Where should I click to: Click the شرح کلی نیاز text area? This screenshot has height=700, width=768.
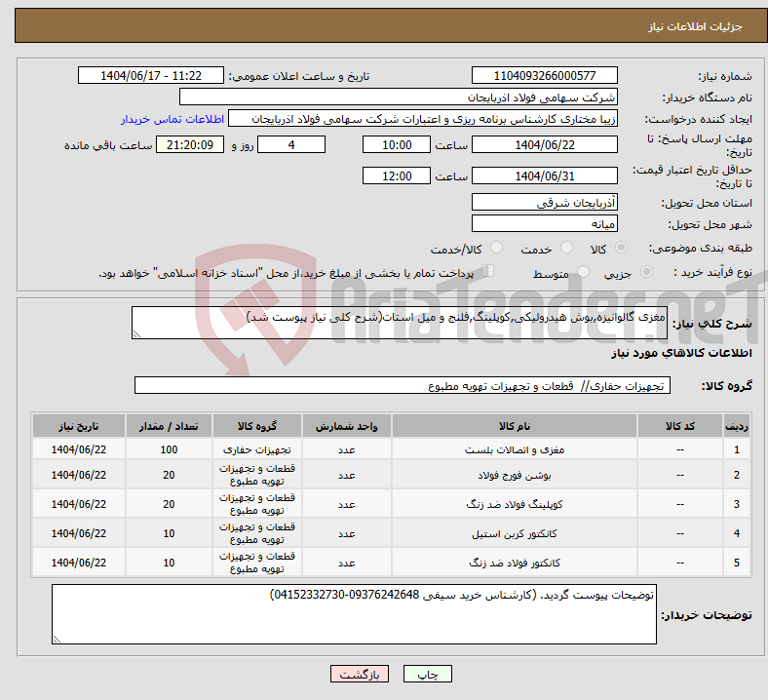(400, 324)
